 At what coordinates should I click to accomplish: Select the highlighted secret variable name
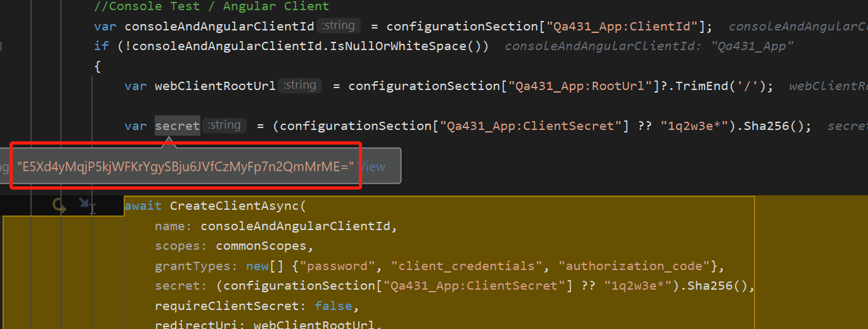point(177,126)
